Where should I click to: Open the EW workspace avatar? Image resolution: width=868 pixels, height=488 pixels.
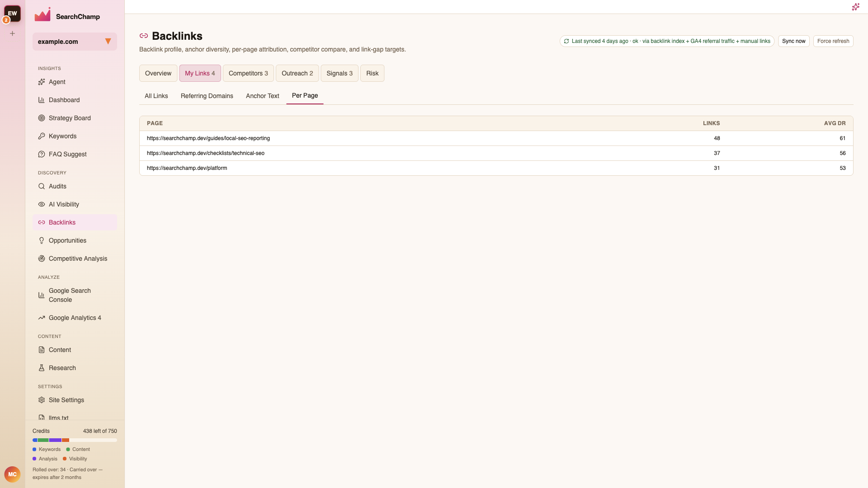12,14
